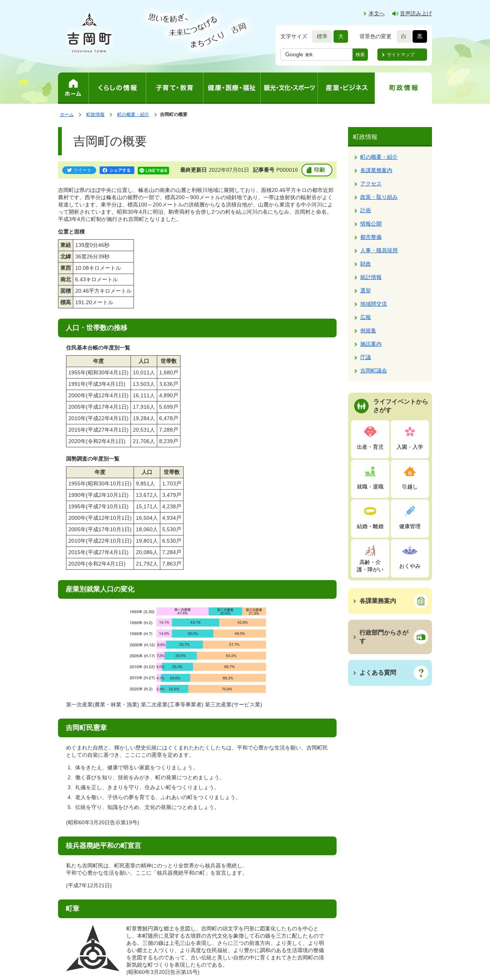490x980 pixels.
Task: Open 子育て・教育 navigation tab
Action: point(174,88)
